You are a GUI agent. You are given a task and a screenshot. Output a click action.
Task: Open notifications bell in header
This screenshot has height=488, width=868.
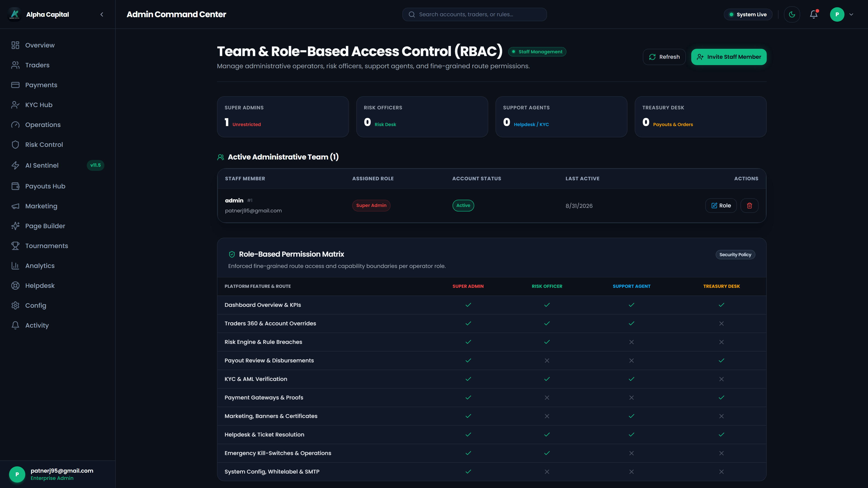pos(814,14)
